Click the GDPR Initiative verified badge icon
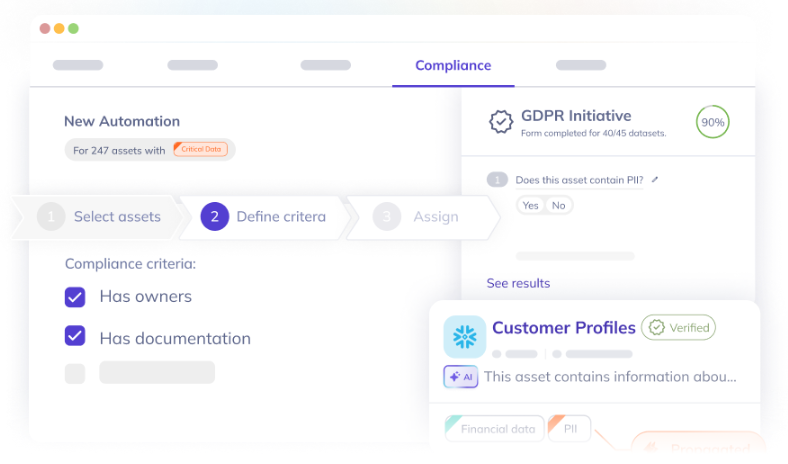 click(501, 122)
